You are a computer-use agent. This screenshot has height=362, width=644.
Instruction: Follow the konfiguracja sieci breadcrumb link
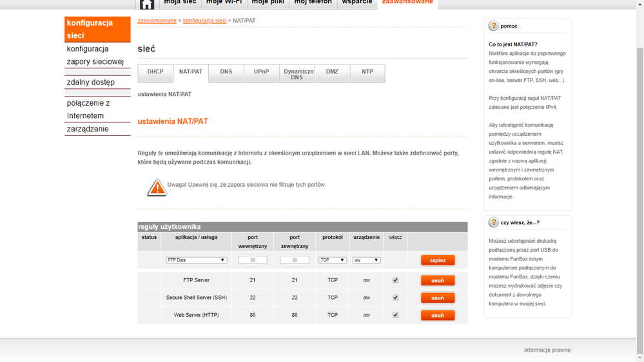pos(204,21)
